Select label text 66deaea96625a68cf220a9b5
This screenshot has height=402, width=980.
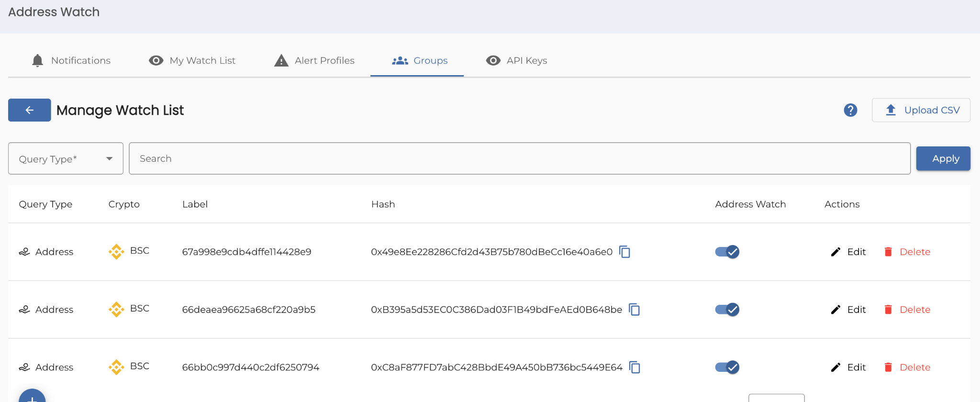249,310
